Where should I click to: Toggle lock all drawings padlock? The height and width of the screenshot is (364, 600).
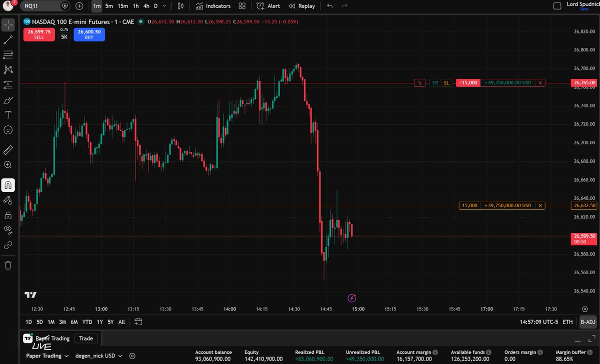[8, 215]
